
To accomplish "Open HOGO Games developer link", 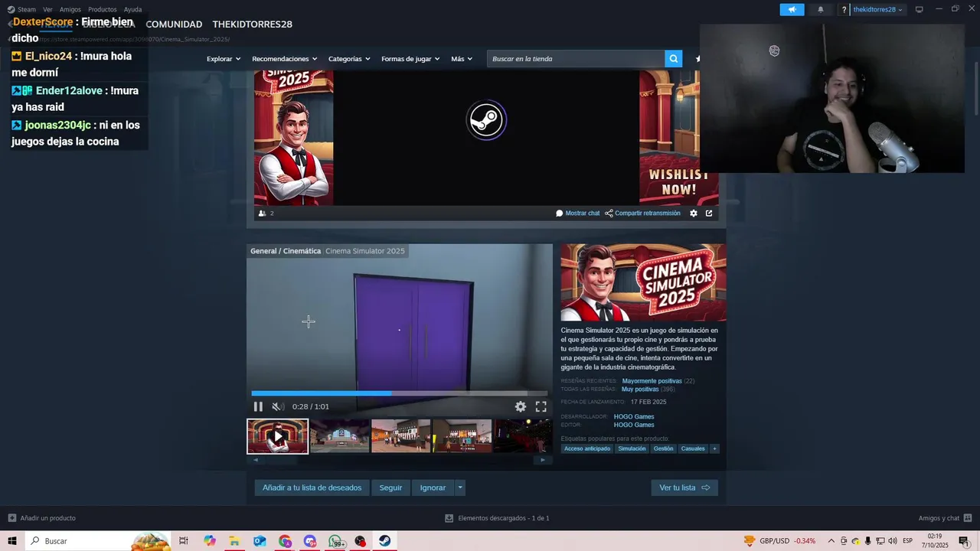I will click(634, 416).
